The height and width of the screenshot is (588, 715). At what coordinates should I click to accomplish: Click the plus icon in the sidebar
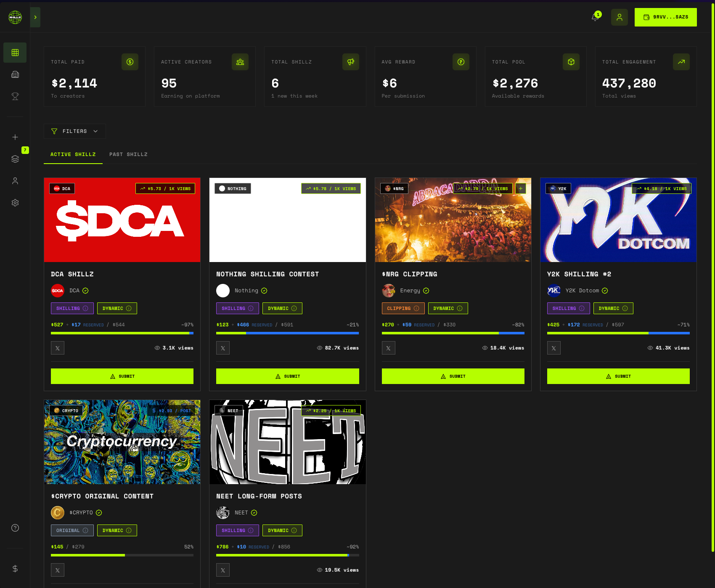(15, 137)
